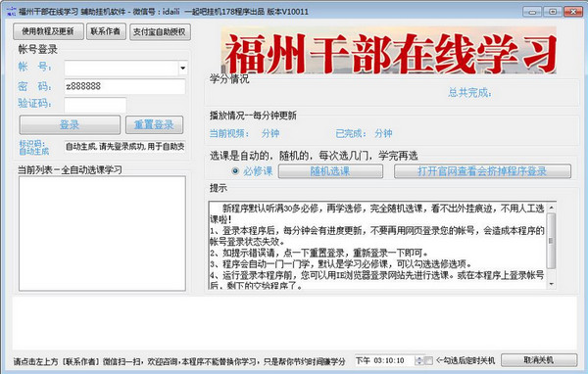Click the tips textbox scroll down arrow
This screenshot has width=588, height=374.
(551, 284)
